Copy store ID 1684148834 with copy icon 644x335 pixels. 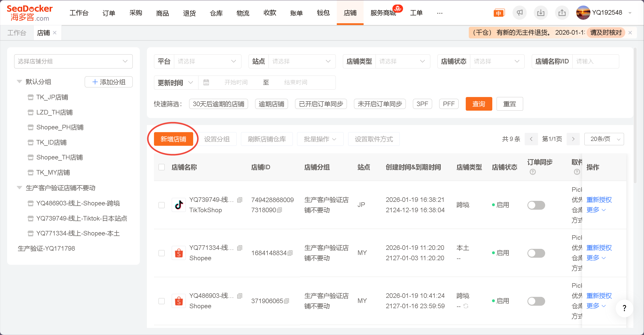point(290,253)
